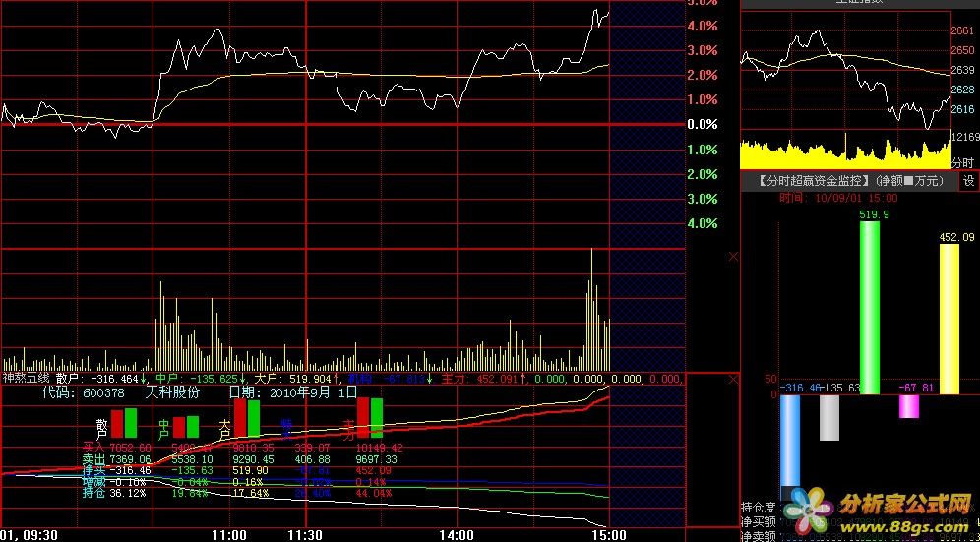The height and width of the screenshot is (542, 980).
Task: Close the volume sub-panel with the X
Action: (x=734, y=257)
